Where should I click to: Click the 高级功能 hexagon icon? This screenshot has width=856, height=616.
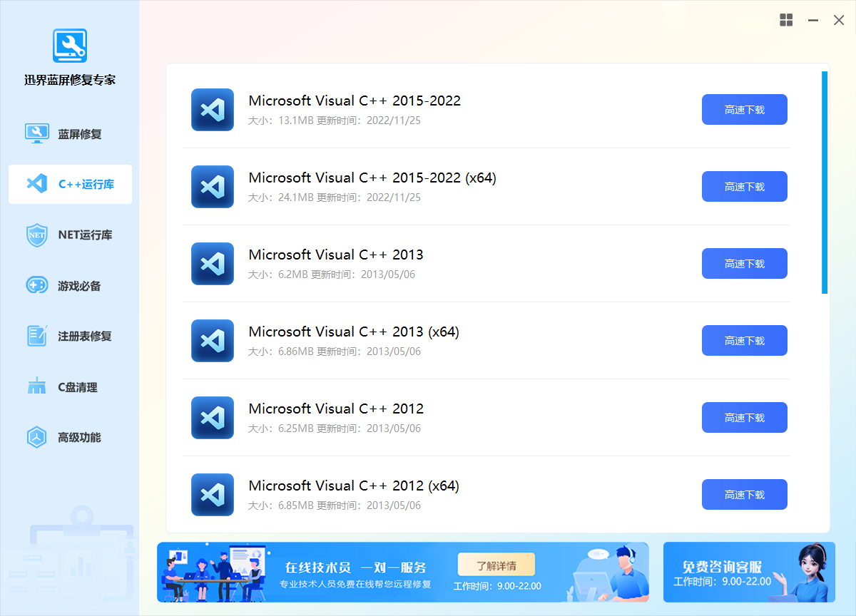(36, 437)
